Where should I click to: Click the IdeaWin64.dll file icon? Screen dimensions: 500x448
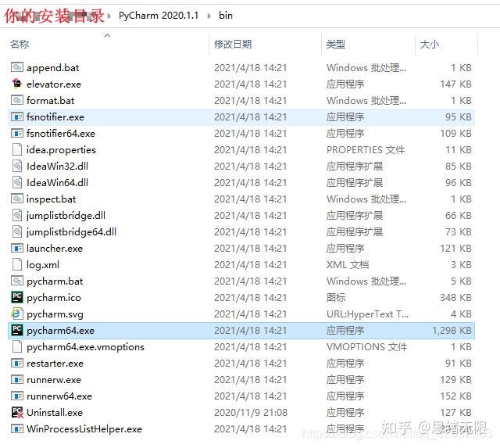[x=17, y=182]
